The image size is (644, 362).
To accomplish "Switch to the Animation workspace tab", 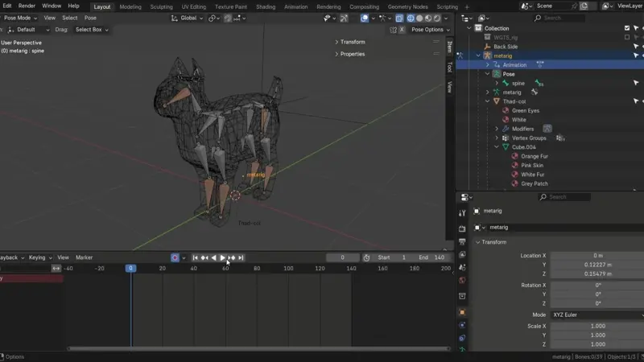I will 295,6.
